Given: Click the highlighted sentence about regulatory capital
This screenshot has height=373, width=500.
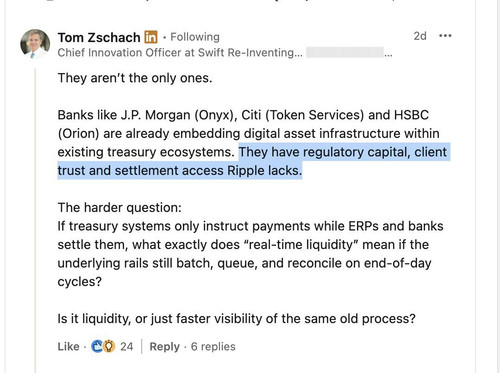Looking at the screenshot, I should (x=253, y=161).
